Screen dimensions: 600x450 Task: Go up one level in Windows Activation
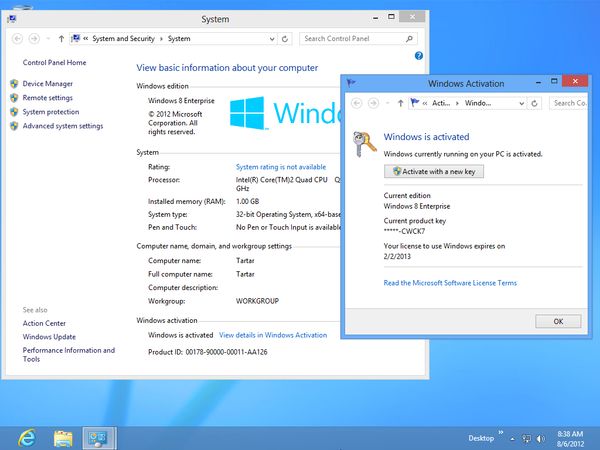401,102
